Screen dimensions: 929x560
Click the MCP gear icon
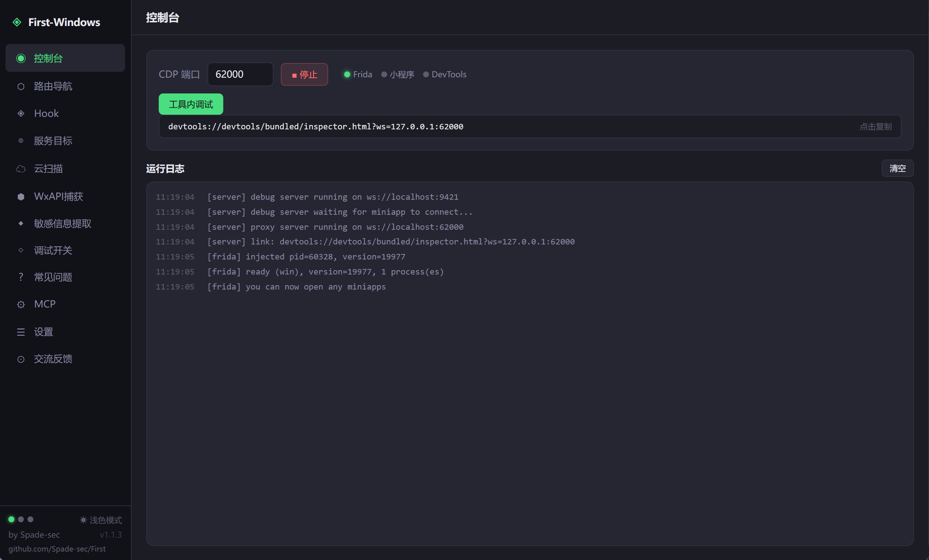tap(21, 305)
